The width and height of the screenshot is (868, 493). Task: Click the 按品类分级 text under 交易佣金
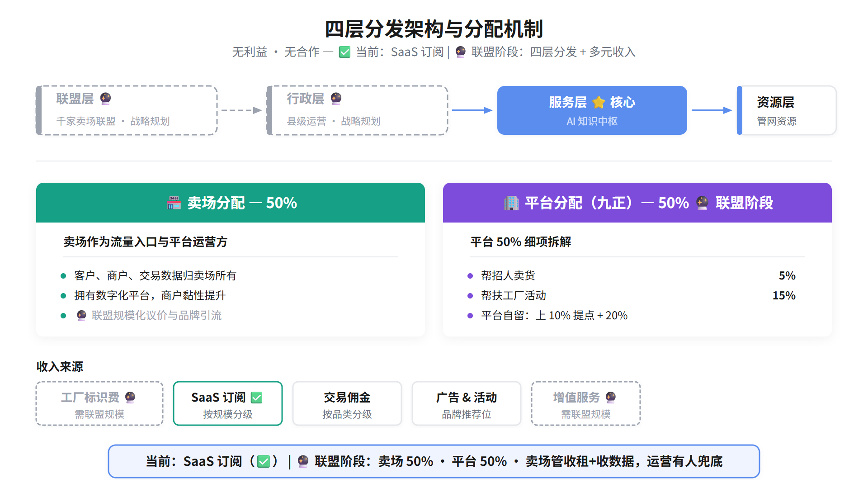pyautogui.click(x=347, y=414)
